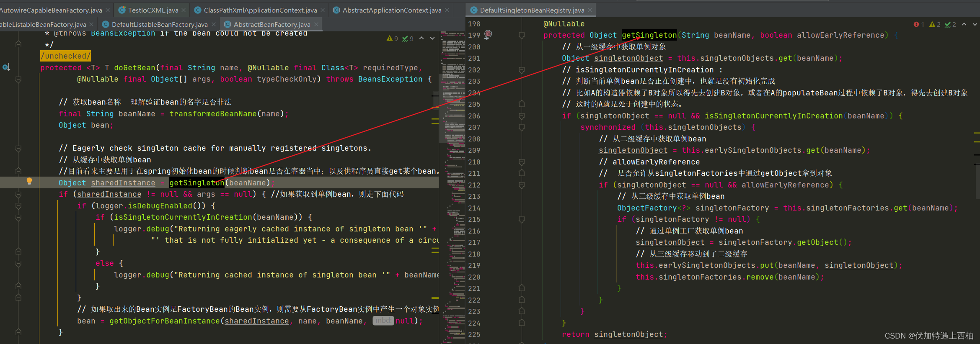This screenshot has width=980, height=344.
Task: Toggle breakpoint at line number 209
Action: [x=474, y=150]
